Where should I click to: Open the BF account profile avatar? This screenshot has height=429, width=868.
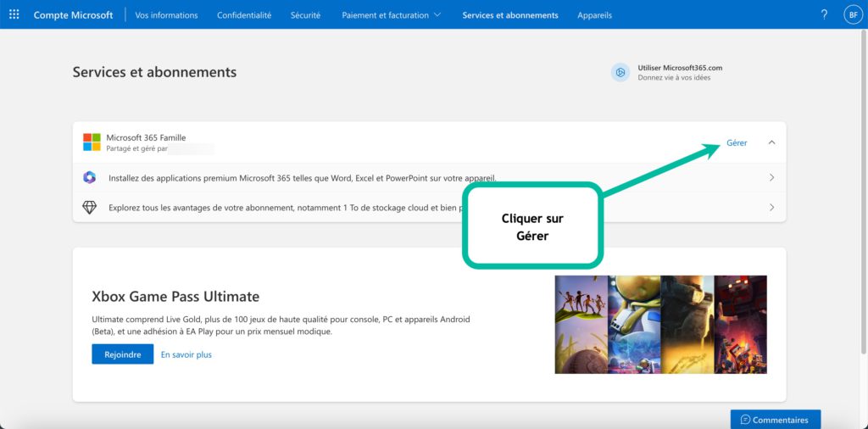(x=852, y=14)
